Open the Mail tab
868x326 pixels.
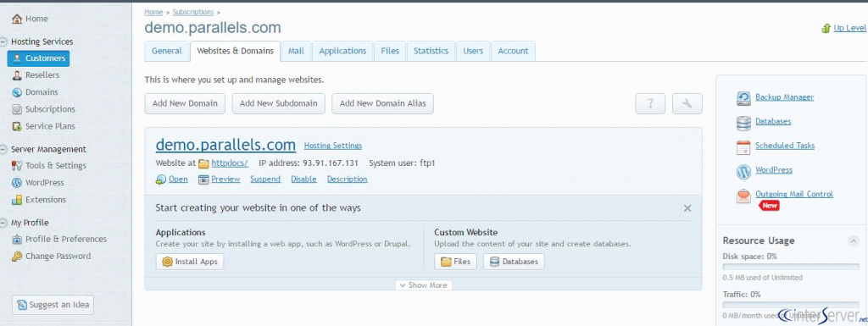click(x=296, y=51)
